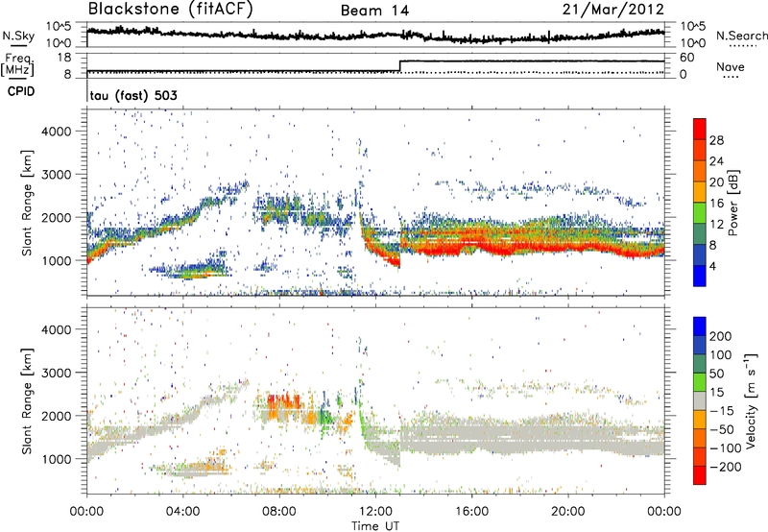
Task: Click the "Nave" legend label
Action: pos(731,66)
